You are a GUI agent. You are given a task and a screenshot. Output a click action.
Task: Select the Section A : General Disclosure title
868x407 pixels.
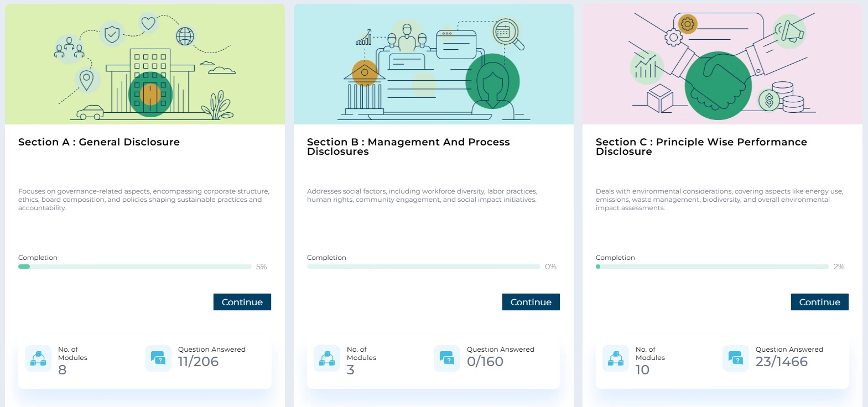tap(99, 142)
